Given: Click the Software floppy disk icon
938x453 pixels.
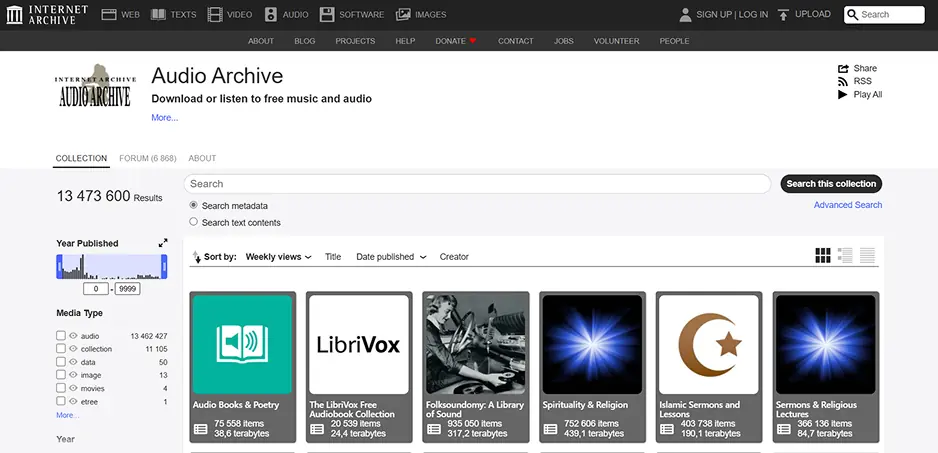Looking at the screenshot, I should tap(327, 14).
